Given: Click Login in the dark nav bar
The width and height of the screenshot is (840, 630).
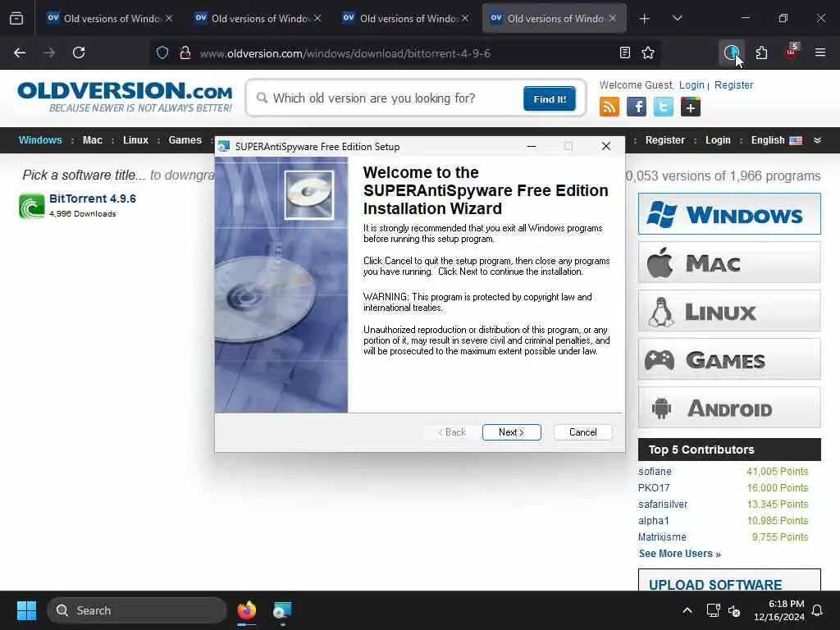Looking at the screenshot, I should (718, 139).
